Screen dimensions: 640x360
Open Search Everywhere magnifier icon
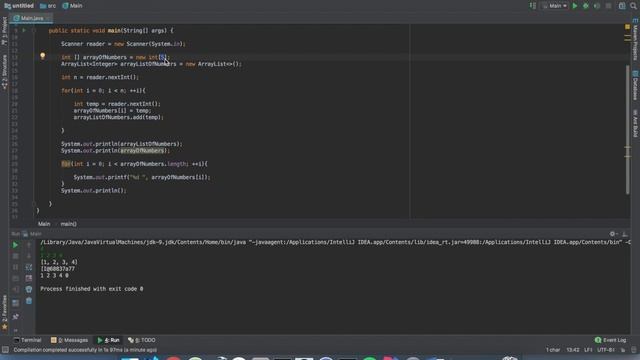coord(633,6)
